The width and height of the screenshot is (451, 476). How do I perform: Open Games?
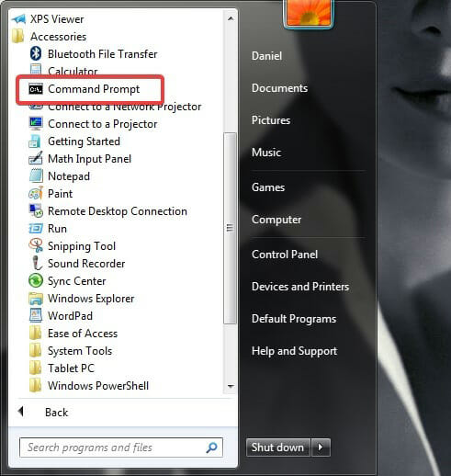268,187
